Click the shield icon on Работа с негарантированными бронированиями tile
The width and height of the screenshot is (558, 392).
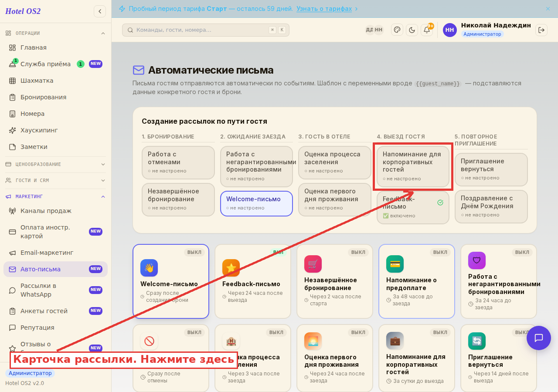tap(477, 260)
